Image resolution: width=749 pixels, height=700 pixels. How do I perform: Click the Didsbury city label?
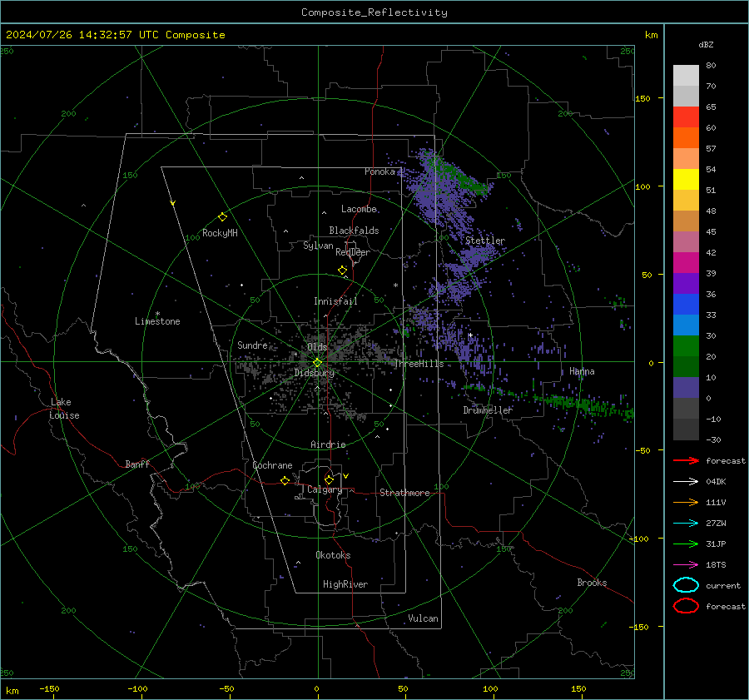coord(315,373)
